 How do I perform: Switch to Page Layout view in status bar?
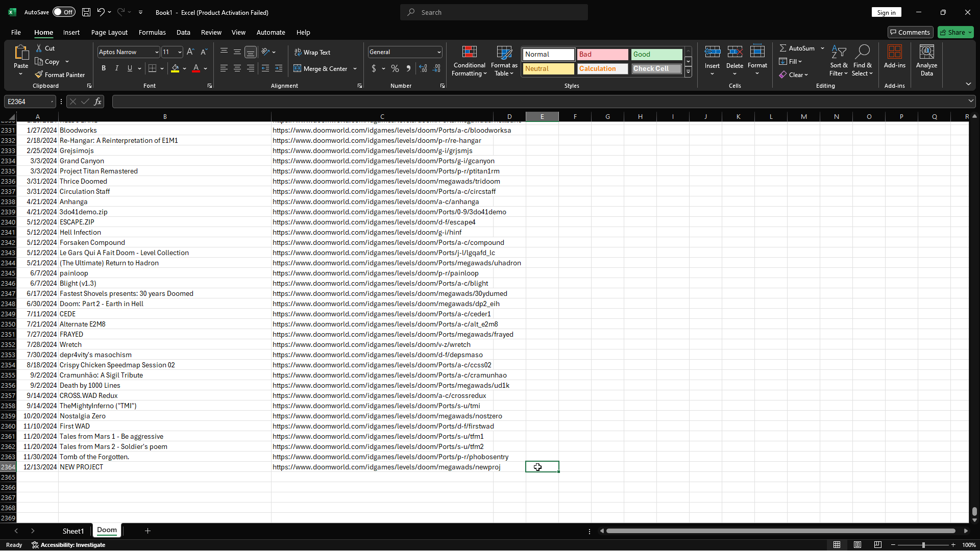click(x=857, y=545)
